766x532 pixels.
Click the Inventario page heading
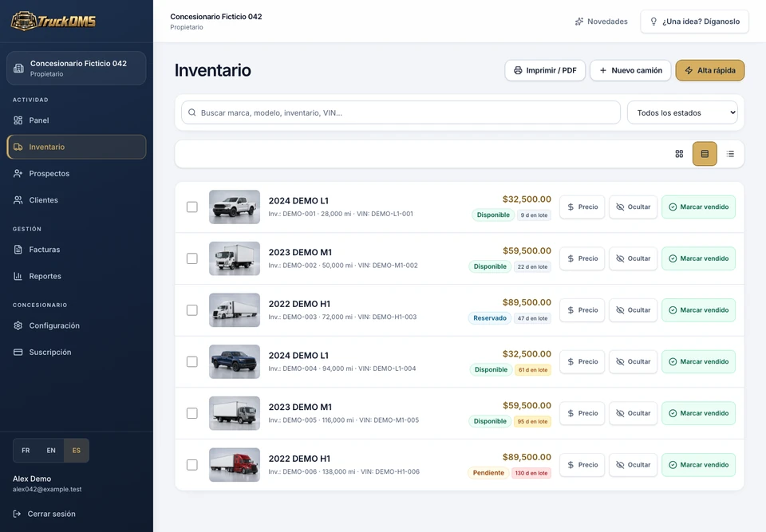click(x=212, y=70)
